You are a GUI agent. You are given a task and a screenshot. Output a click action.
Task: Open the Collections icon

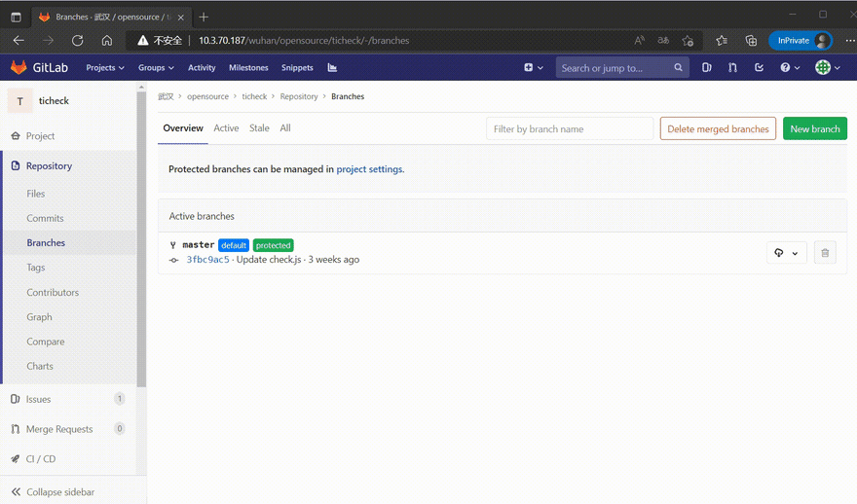[751, 41]
